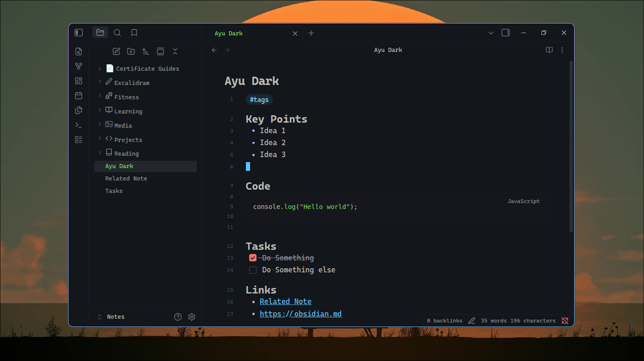644x361 pixels.
Task: Select the Ayu Dark file in sidebar
Action: point(145,166)
